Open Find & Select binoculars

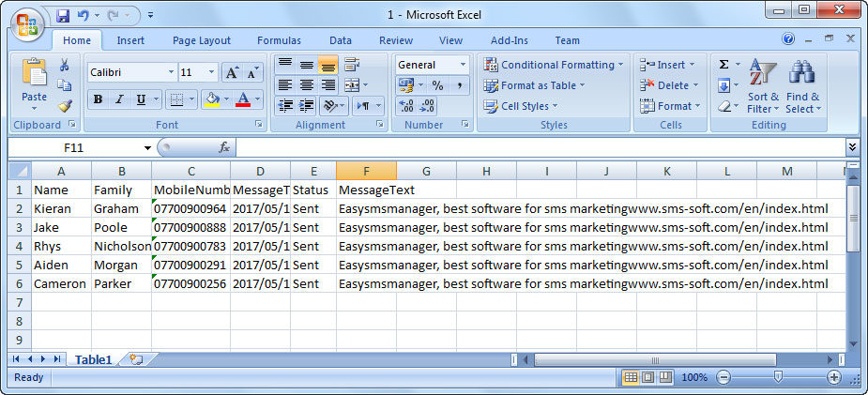(x=802, y=85)
